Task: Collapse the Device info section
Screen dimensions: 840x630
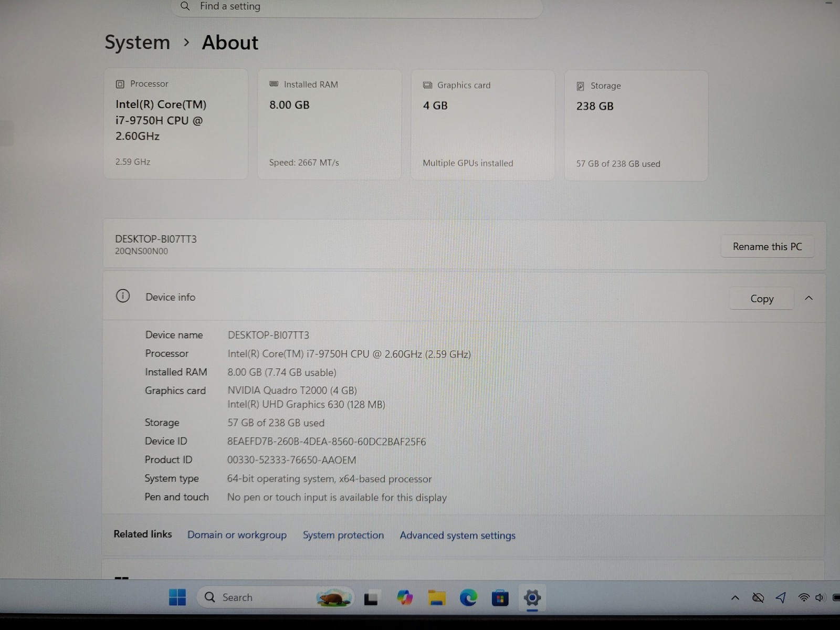Action: coord(808,298)
